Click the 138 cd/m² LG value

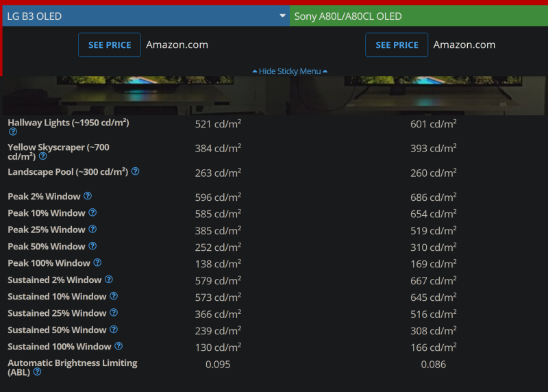pos(218,264)
